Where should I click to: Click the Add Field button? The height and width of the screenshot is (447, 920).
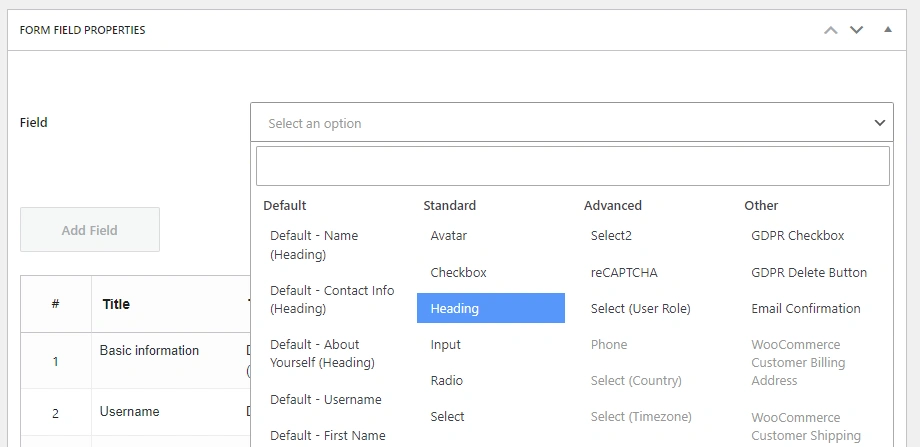coord(90,230)
